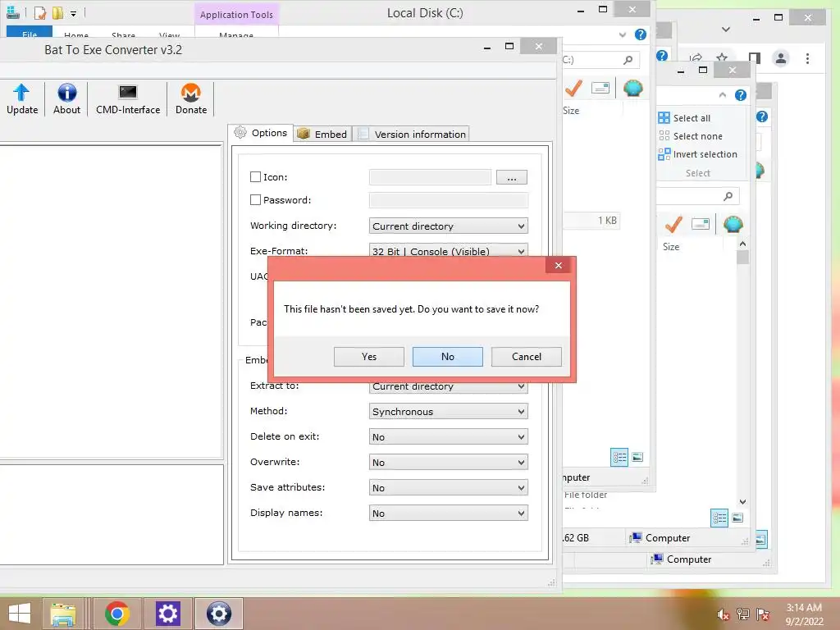Screen dimensions: 840x630
Task: Collapse the Explorer ribbon chevron
Action: [x=722, y=95]
